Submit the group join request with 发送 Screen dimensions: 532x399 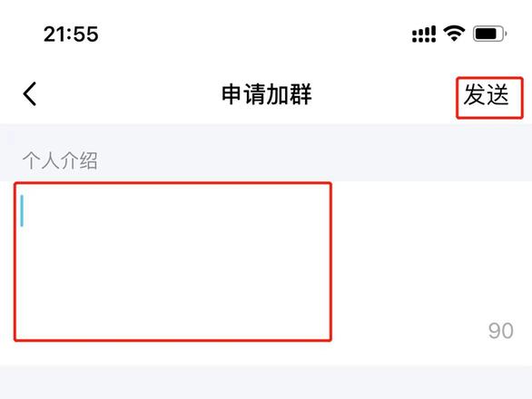click(x=487, y=94)
